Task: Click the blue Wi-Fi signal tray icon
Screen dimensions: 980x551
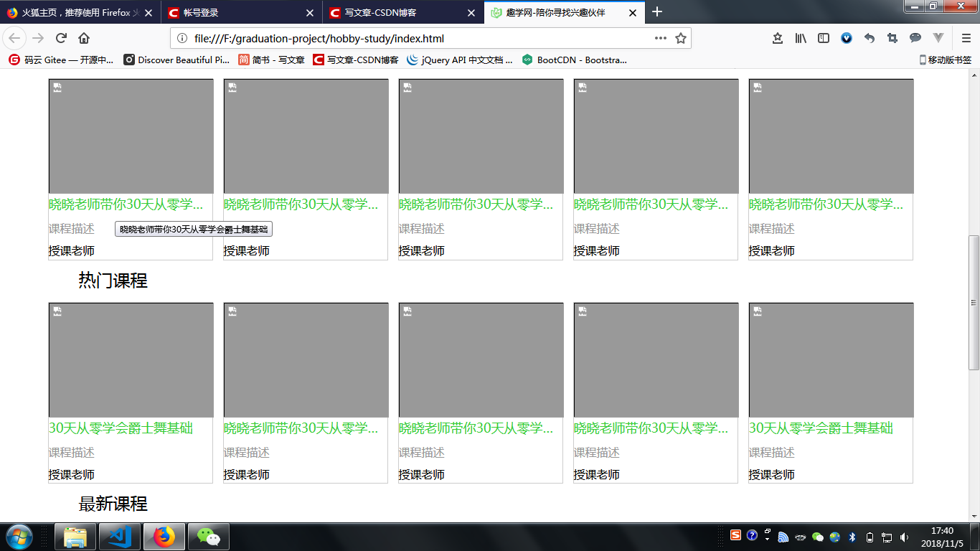Action: pyautogui.click(x=783, y=537)
